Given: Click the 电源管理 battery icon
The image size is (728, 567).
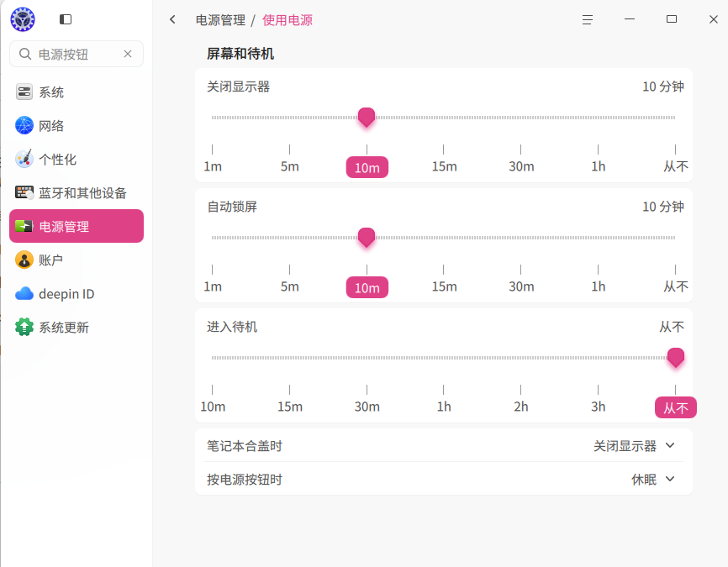Looking at the screenshot, I should click(x=24, y=226).
